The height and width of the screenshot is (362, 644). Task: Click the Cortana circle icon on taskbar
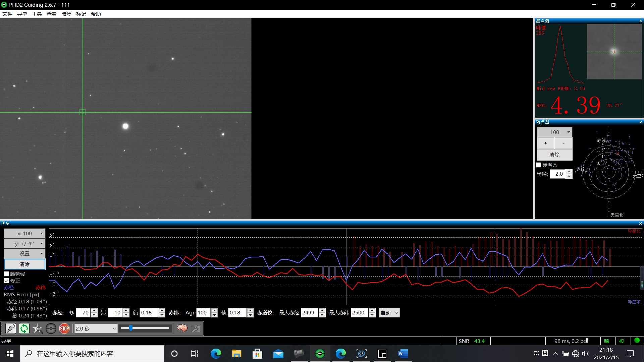(x=174, y=354)
